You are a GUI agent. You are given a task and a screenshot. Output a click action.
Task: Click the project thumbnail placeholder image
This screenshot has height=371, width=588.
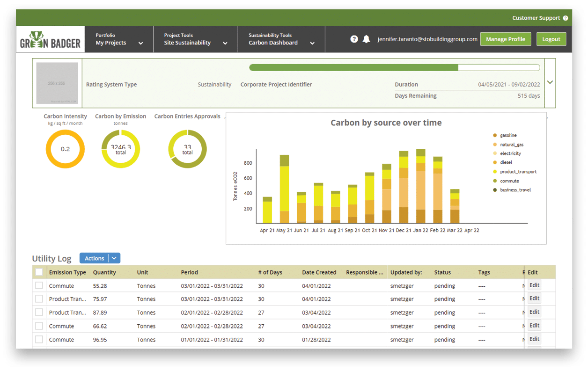57,83
